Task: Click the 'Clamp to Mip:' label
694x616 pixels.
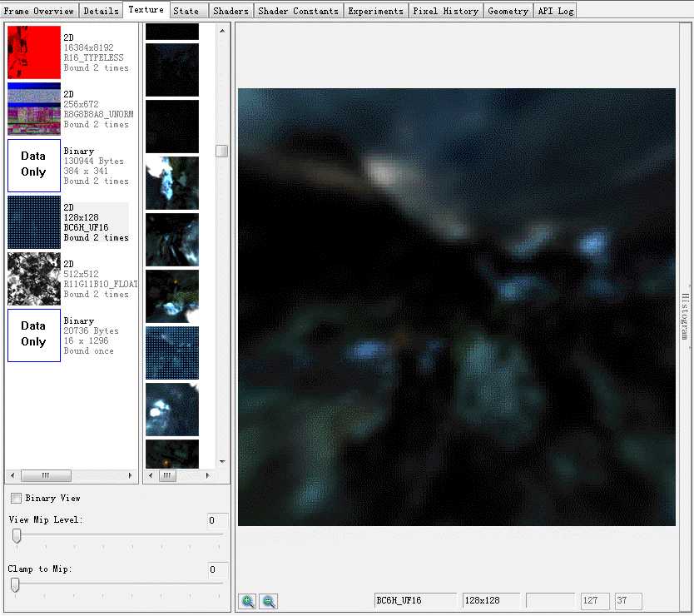Action: [x=39, y=569]
